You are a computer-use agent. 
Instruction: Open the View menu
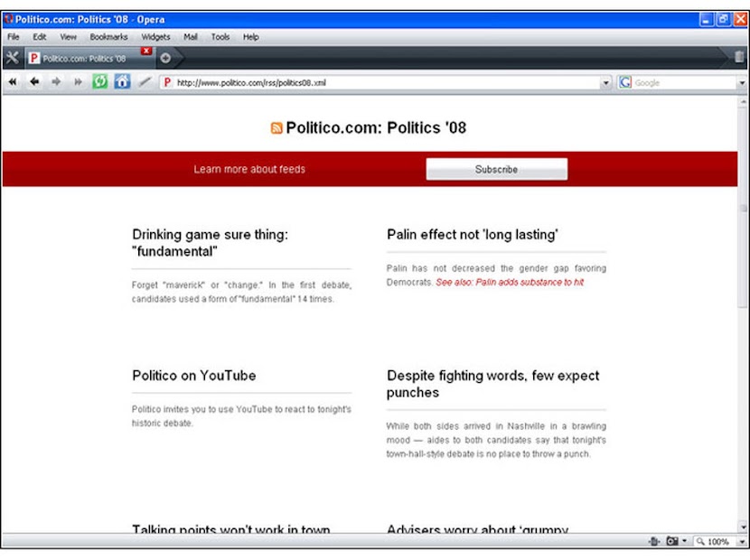click(x=68, y=37)
